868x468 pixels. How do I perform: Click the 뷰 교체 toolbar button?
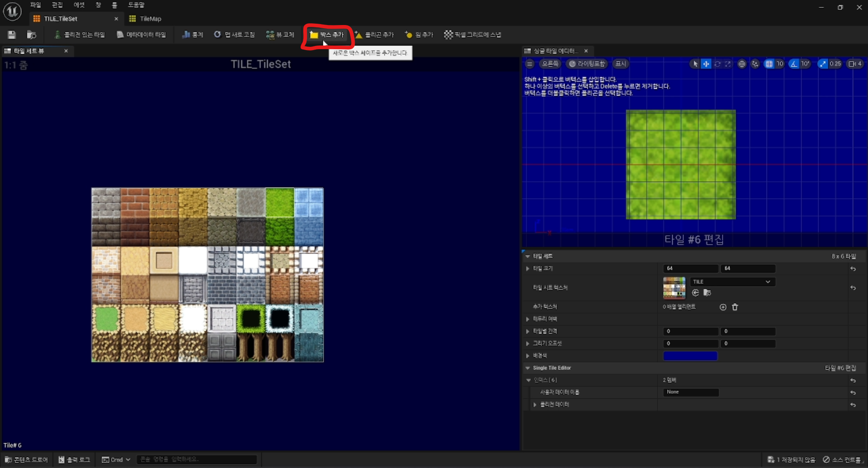click(x=280, y=35)
